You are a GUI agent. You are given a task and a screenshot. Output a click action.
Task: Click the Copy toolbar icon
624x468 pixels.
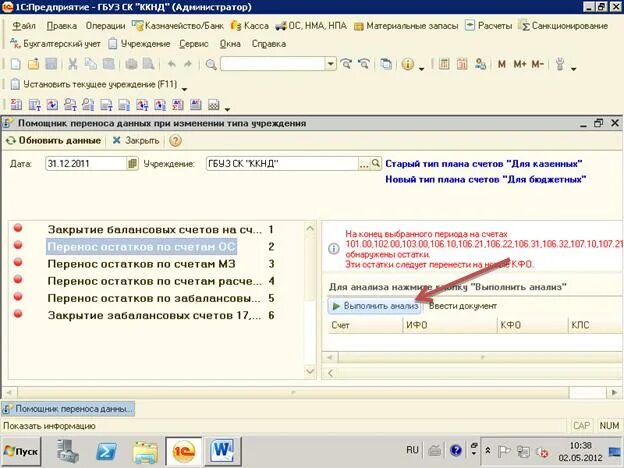(91, 64)
